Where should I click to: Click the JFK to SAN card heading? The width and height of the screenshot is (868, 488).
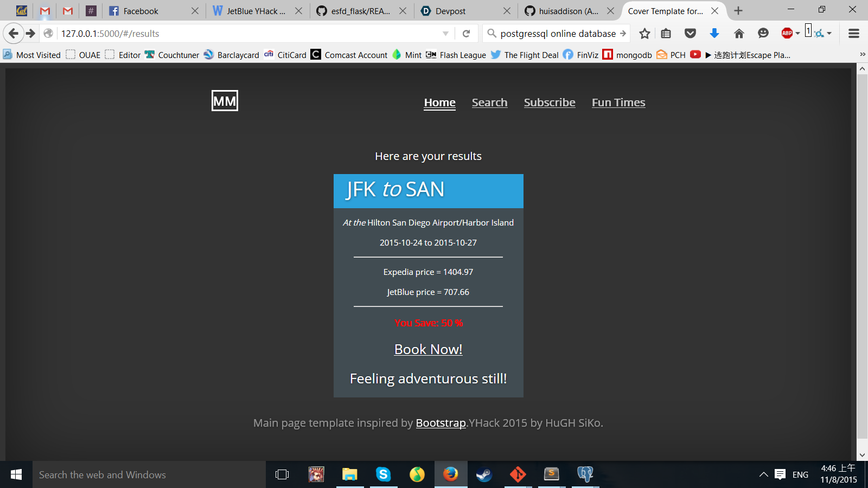(x=395, y=190)
